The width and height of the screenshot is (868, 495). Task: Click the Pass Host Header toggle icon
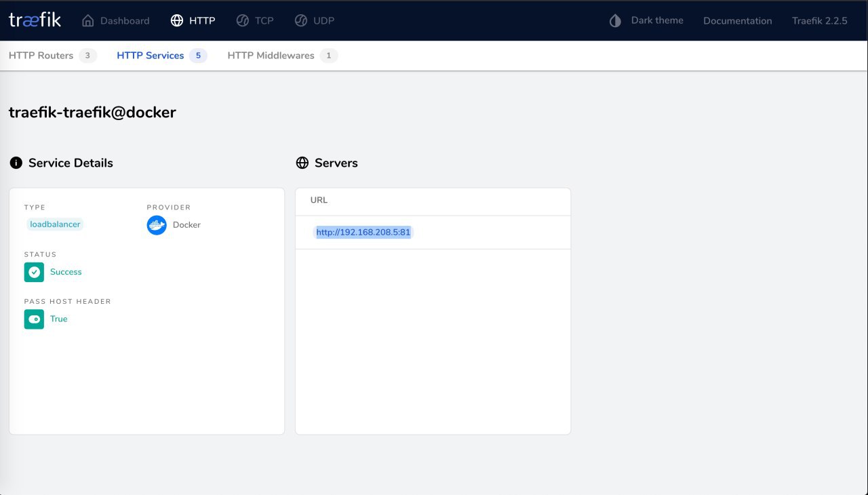click(34, 319)
